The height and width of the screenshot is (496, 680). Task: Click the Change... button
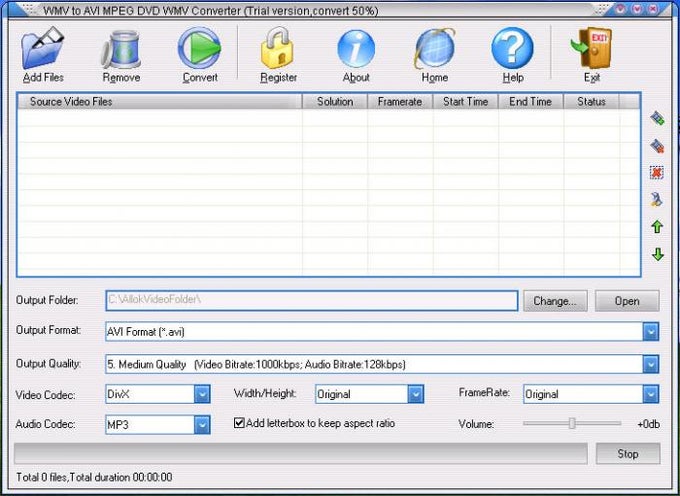(555, 301)
